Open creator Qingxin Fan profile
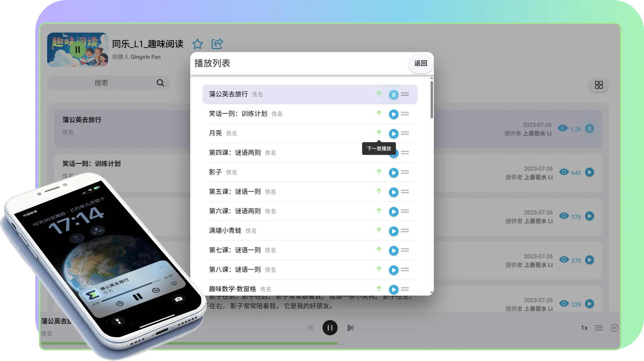 click(145, 57)
